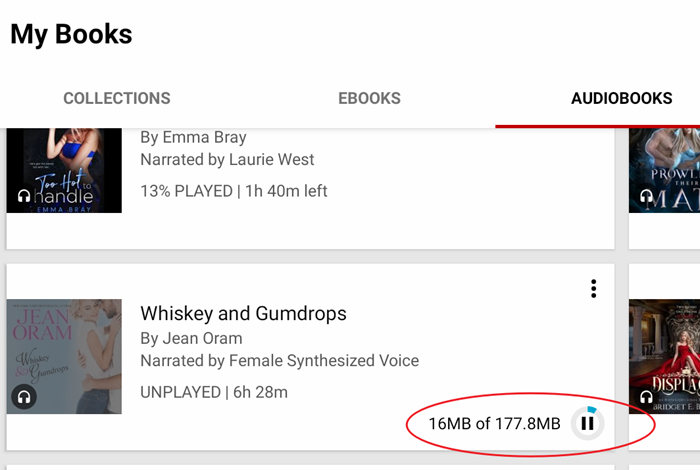Click author name Jean Oram
Screen dimensions: 700x470
191,338
